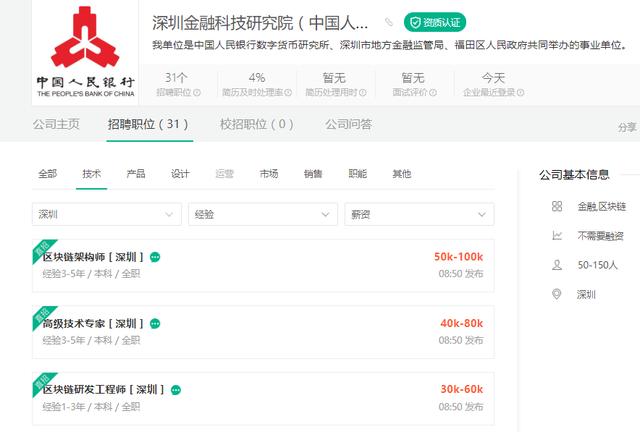Viewport: 640px width, 432px height.
Task: Click the People's Bank of China logo
Action: 85,52
